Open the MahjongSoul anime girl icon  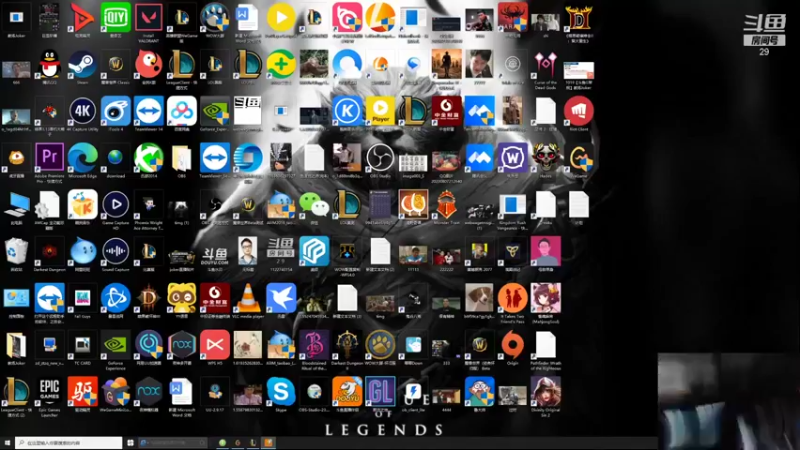click(545, 298)
